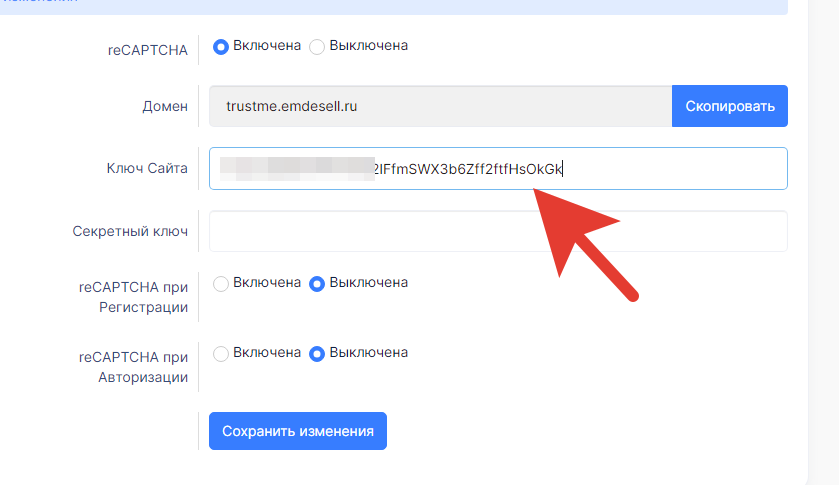This screenshot has height=485, width=839.
Task: Select 'Выключена' for main reCAPTCHA setting
Action: 318,46
